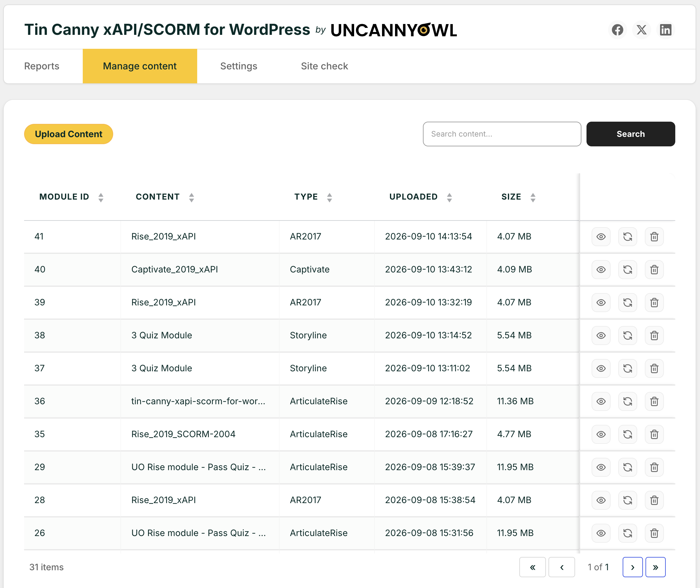
Task: Focus the Search content input field
Action: 502,134
